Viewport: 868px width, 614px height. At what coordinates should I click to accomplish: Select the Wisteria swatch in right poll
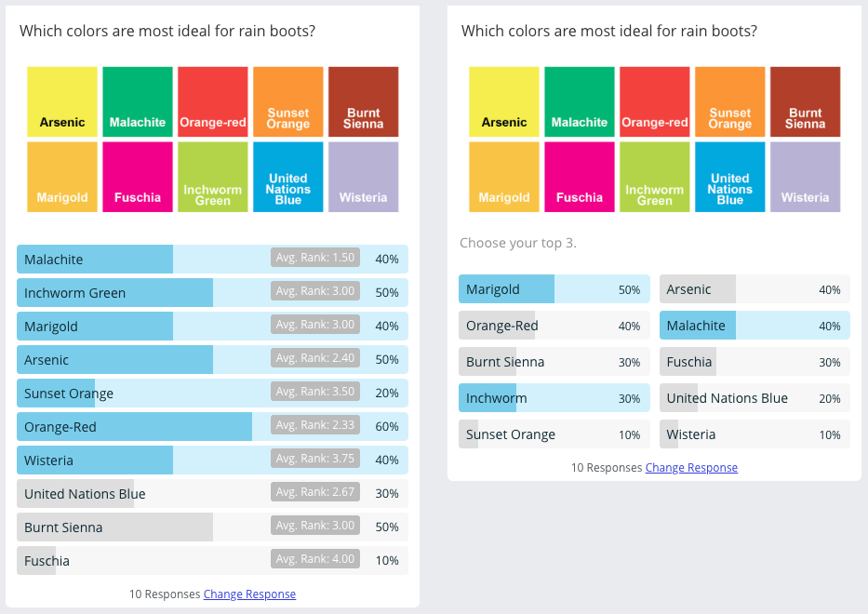point(805,177)
